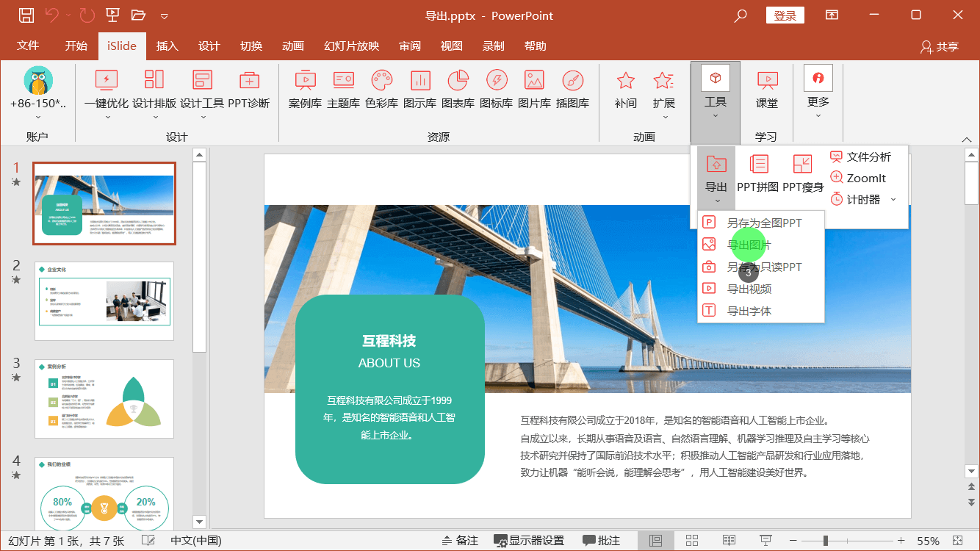Click PPT瘦身 tool

click(802, 174)
